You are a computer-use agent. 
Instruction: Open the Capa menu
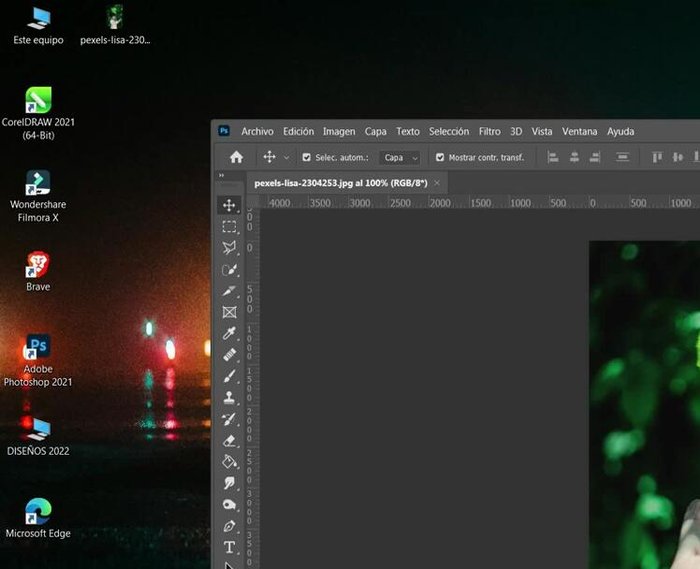pyautogui.click(x=375, y=132)
